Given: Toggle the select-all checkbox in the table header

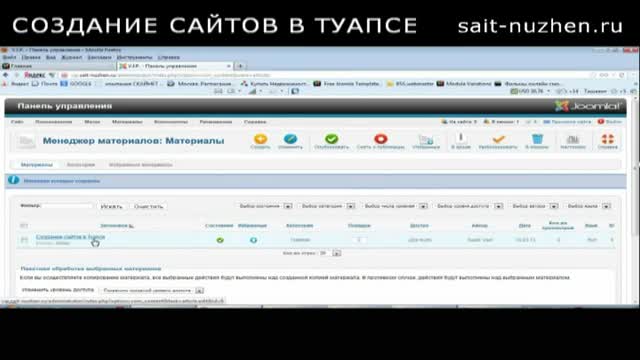Looking at the screenshot, I should click(24, 226).
